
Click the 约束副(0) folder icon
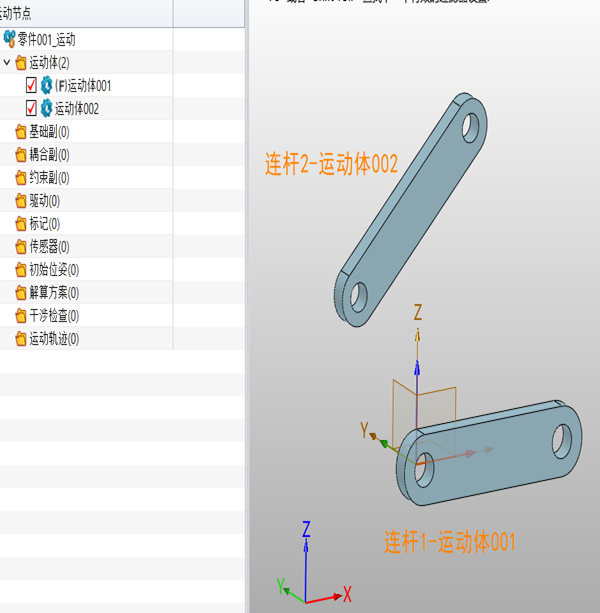(21, 178)
